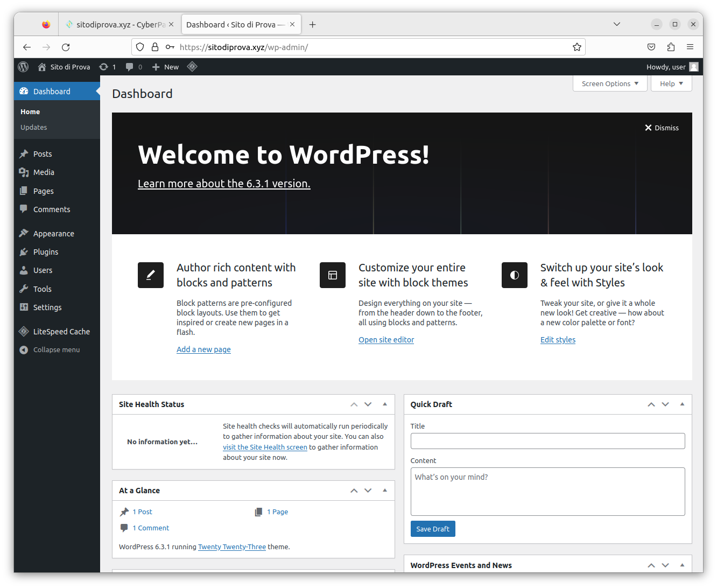Select the Home submenu item
This screenshot has height=588, width=717.
coord(30,112)
